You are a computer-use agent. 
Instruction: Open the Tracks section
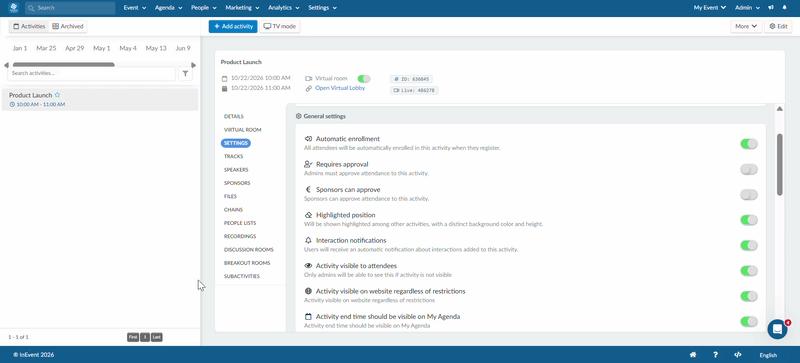click(233, 156)
